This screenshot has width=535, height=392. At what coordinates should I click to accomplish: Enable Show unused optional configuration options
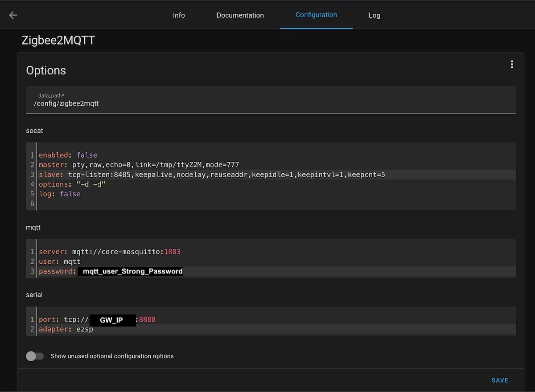click(35, 356)
